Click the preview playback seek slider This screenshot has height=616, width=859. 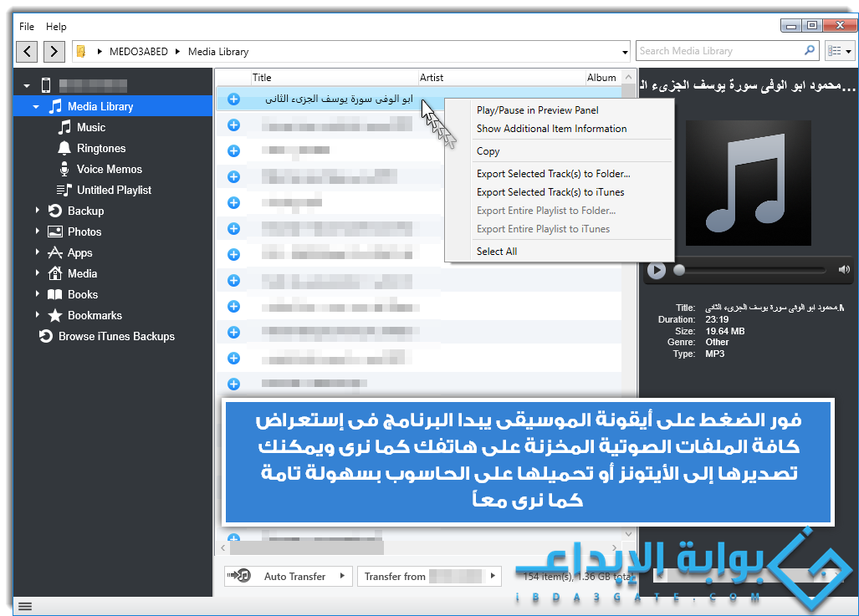(x=752, y=270)
